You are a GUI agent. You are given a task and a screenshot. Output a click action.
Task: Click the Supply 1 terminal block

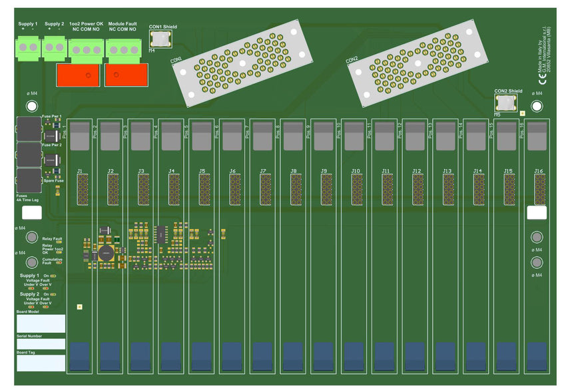(28, 47)
